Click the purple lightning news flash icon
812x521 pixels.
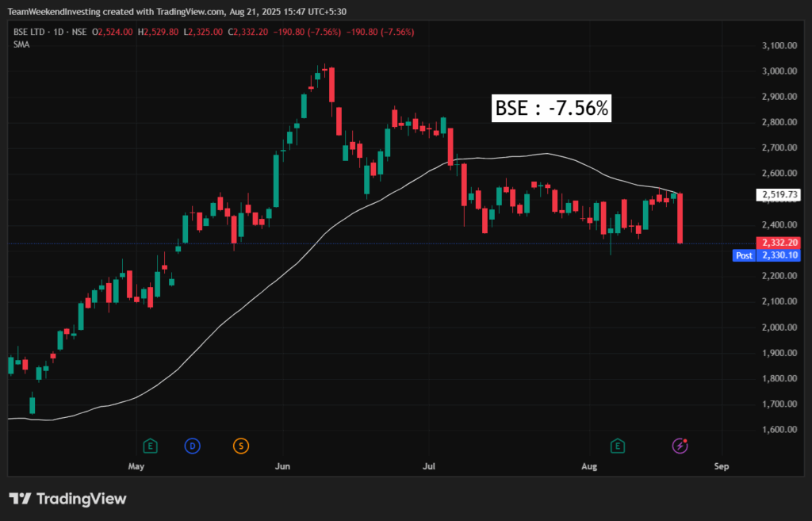pos(680,446)
